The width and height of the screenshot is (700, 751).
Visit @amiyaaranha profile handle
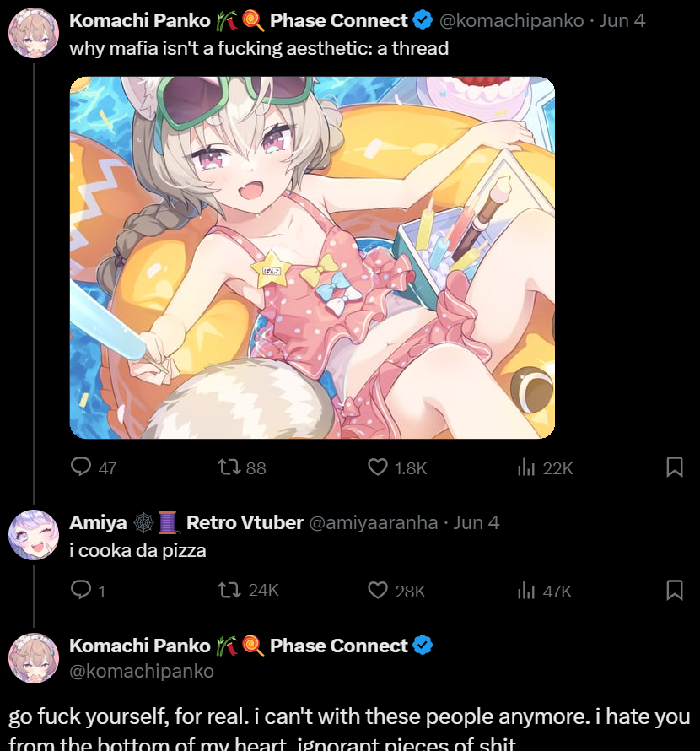(374, 522)
